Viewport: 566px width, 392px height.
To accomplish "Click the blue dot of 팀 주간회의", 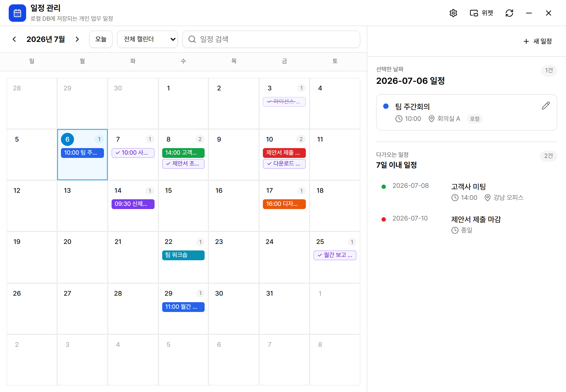I will pos(386,106).
